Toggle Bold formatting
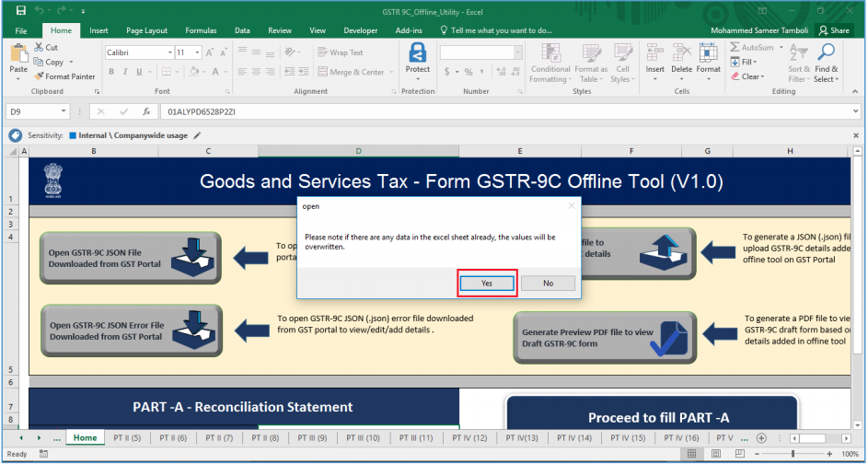 click(x=111, y=72)
